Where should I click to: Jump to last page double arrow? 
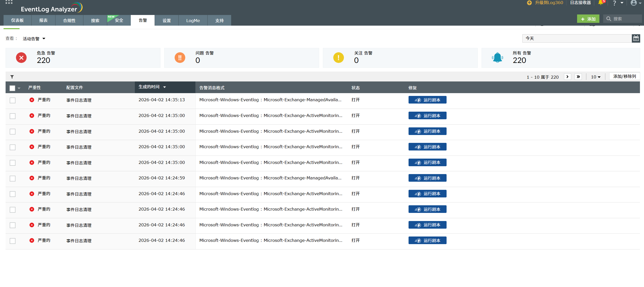(x=578, y=77)
